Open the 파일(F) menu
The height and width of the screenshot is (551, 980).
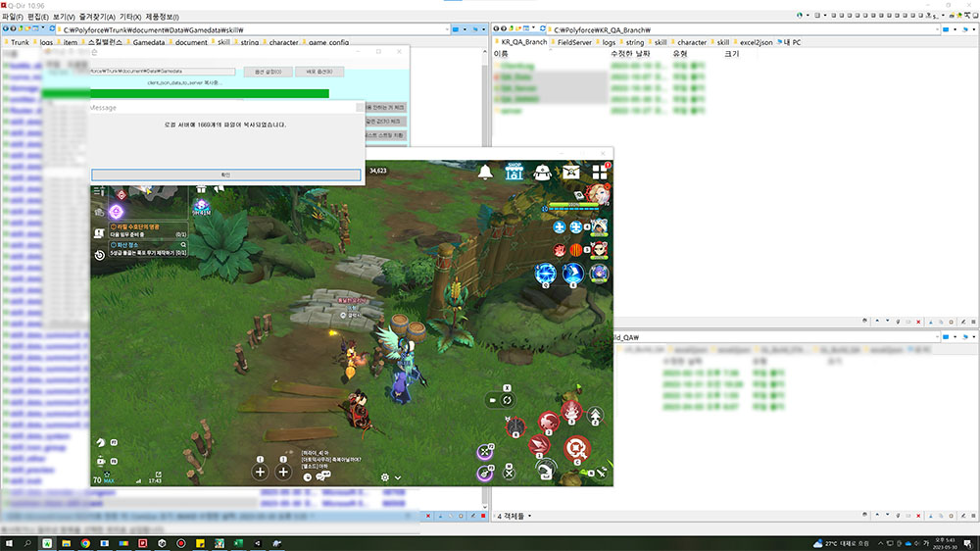point(12,17)
